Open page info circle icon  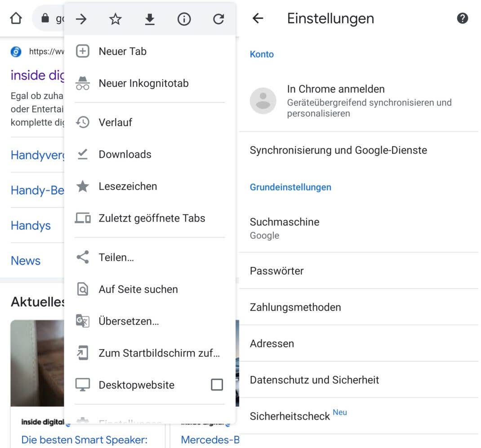pos(184,19)
